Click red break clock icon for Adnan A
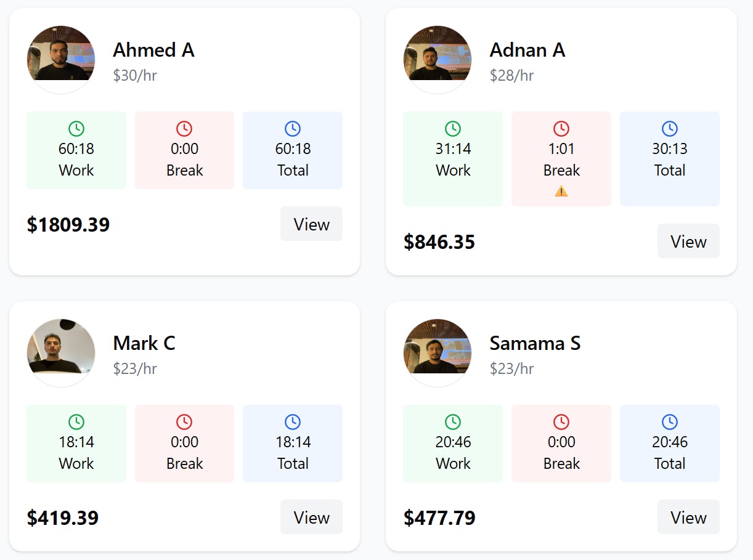Image resolution: width=753 pixels, height=560 pixels. pyautogui.click(x=561, y=129)
